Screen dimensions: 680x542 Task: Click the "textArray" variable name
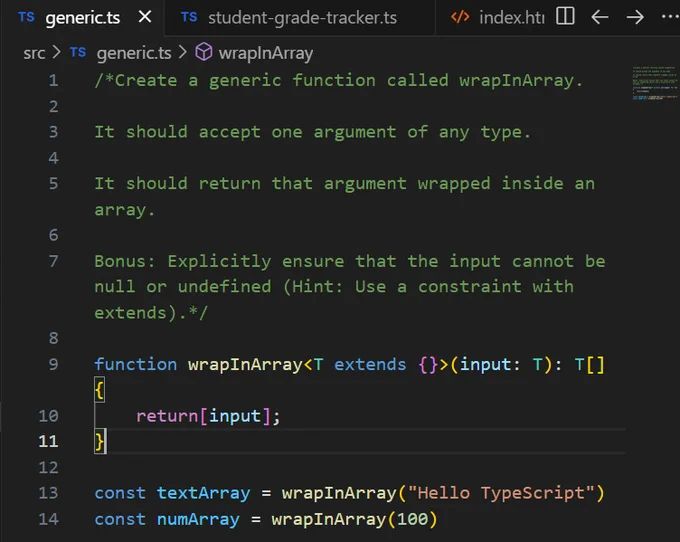pos(203,493)
